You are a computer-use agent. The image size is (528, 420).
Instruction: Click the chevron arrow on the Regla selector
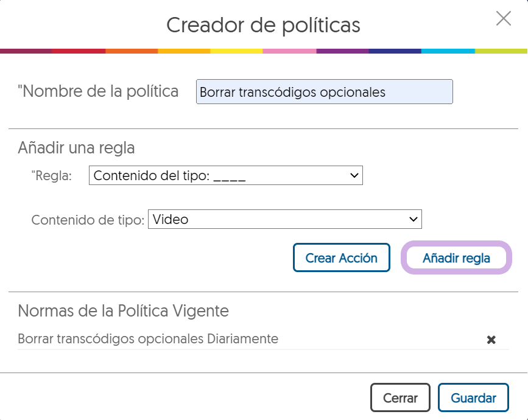coord(354,176)
